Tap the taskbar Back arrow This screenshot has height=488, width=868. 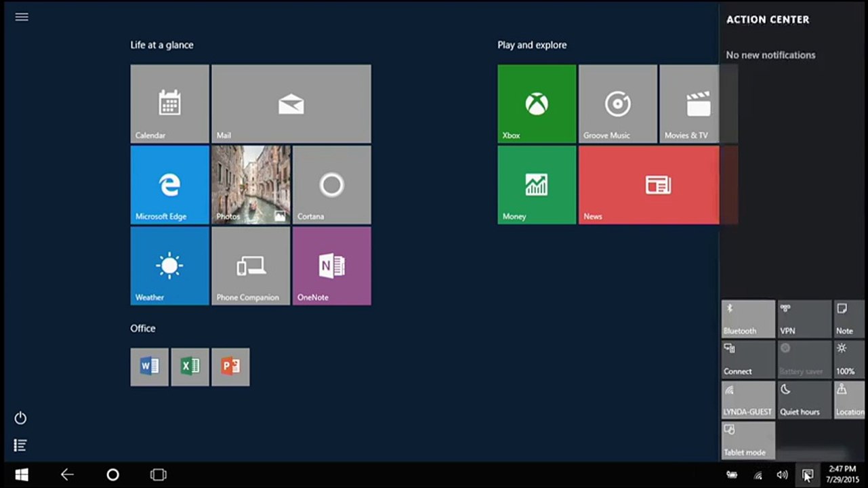click(67, 475)
